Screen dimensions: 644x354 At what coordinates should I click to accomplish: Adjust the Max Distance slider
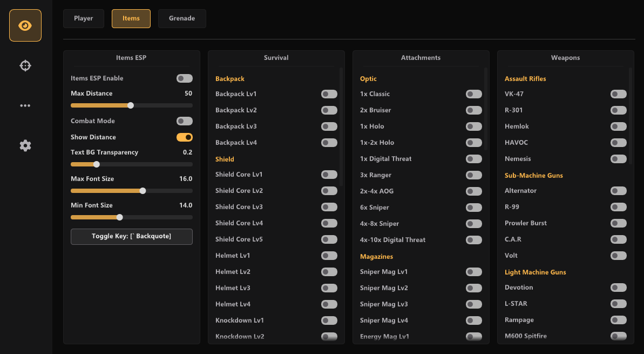click(x=131, y=106)
